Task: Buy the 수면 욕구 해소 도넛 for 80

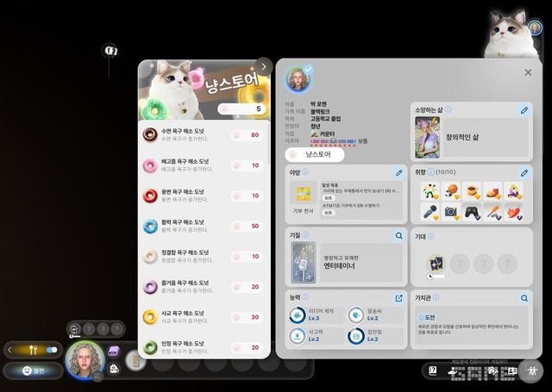Action: click(x=248, y=135)
